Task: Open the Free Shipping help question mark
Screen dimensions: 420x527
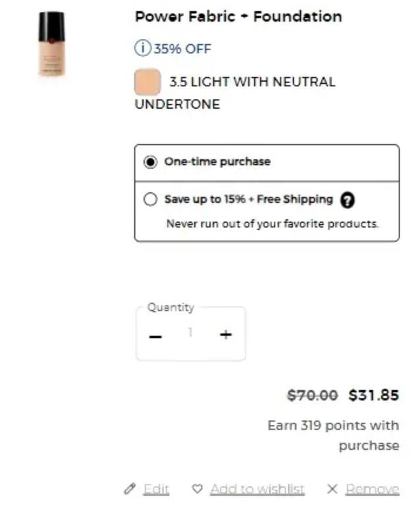Action: (348, 200)
